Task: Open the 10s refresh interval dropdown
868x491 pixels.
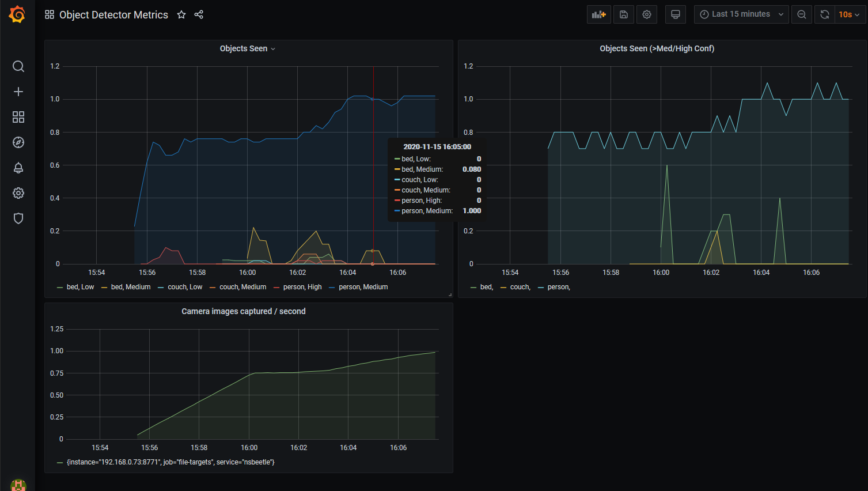Action: 850,14
